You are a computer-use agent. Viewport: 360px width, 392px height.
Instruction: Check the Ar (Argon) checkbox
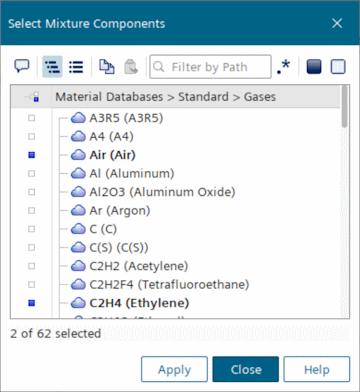point(32,211)
